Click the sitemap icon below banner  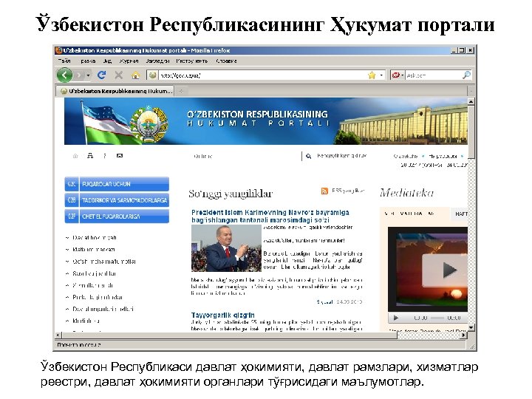point(90,156)
